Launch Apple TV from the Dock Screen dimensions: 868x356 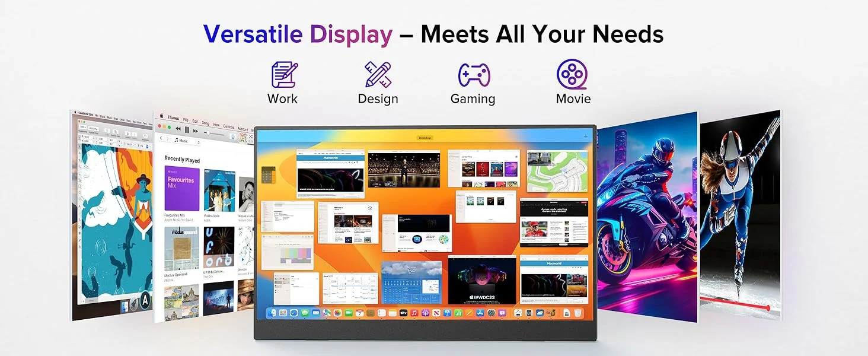click(403, 313)
